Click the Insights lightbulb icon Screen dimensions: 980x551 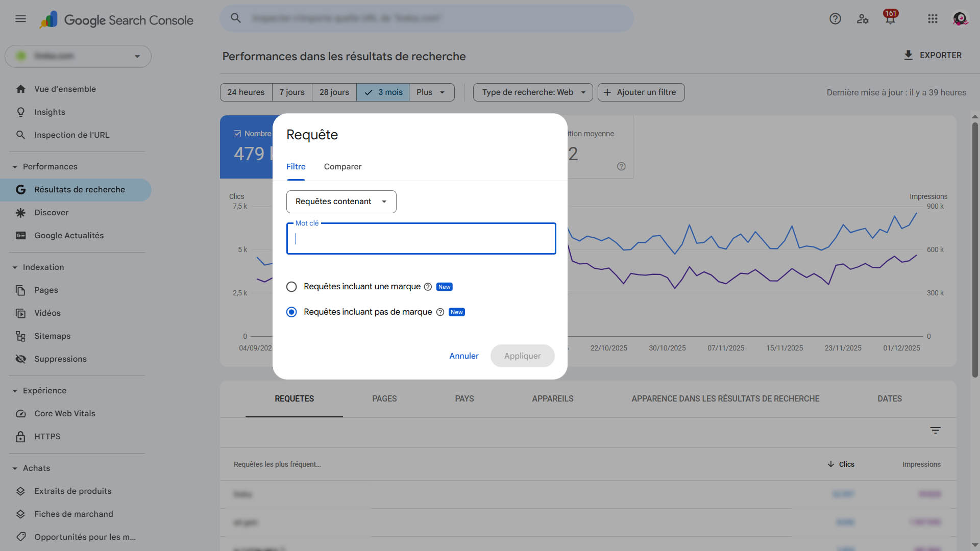[x=20, y=112]
